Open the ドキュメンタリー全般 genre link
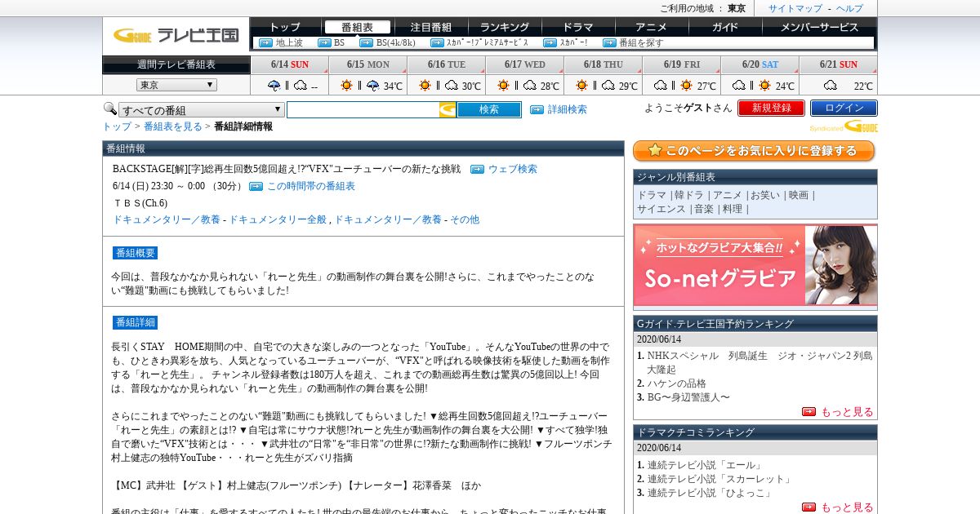 [278, 219]
